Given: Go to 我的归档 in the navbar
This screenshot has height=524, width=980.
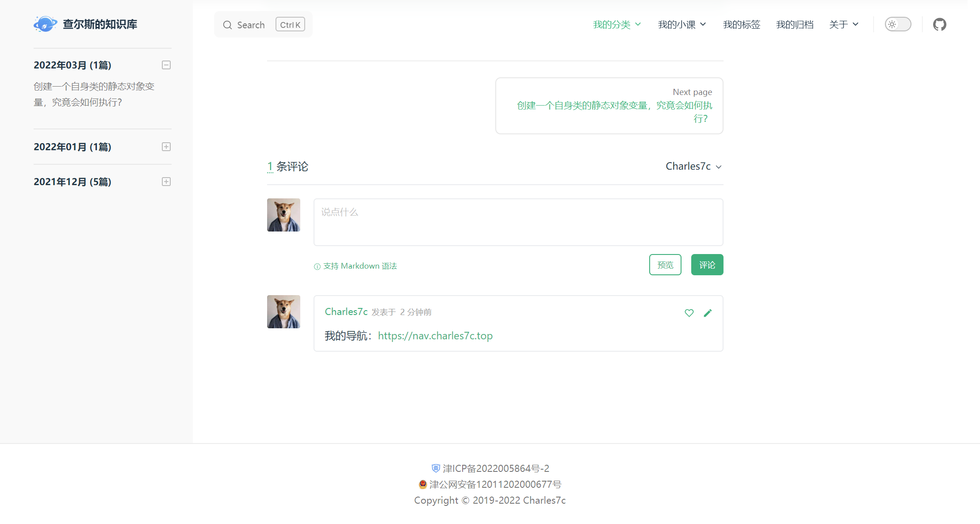Looking at the screenshot, I should (x=795, y=24).
